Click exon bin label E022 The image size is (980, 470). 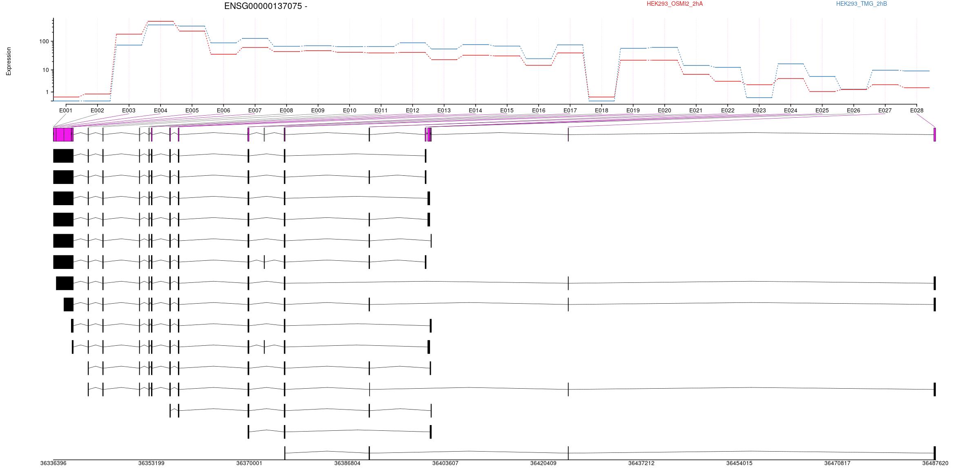[728, 110]
